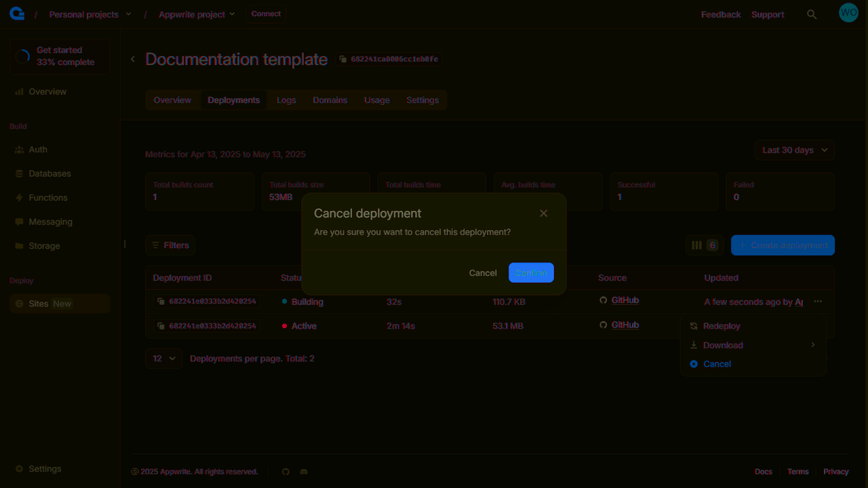868x488 pixels.
Task: Click the Appwrite logo in top-left
Action: (x=18, y=14)
